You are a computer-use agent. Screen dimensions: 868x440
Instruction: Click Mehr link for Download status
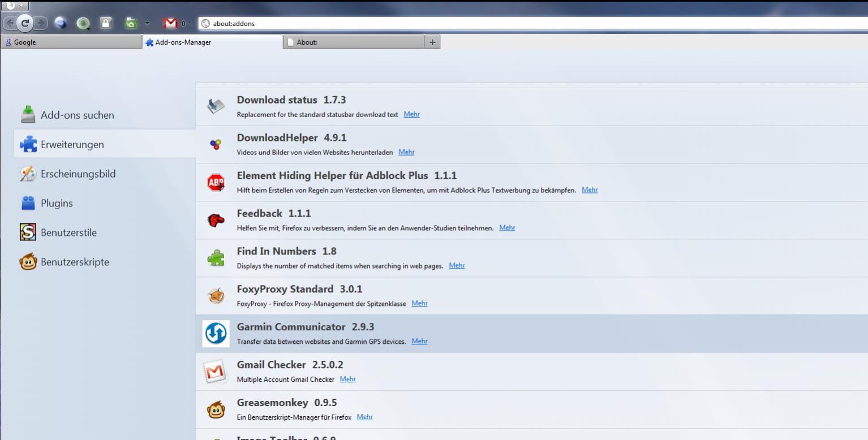click(411, 114)
